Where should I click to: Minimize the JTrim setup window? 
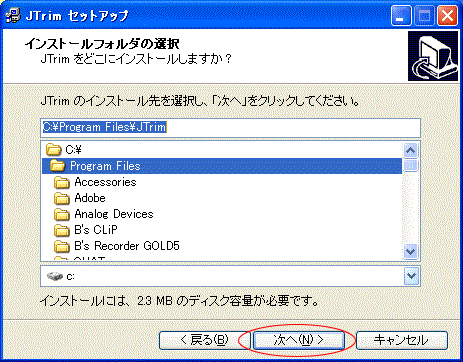[x=401, y=16]
